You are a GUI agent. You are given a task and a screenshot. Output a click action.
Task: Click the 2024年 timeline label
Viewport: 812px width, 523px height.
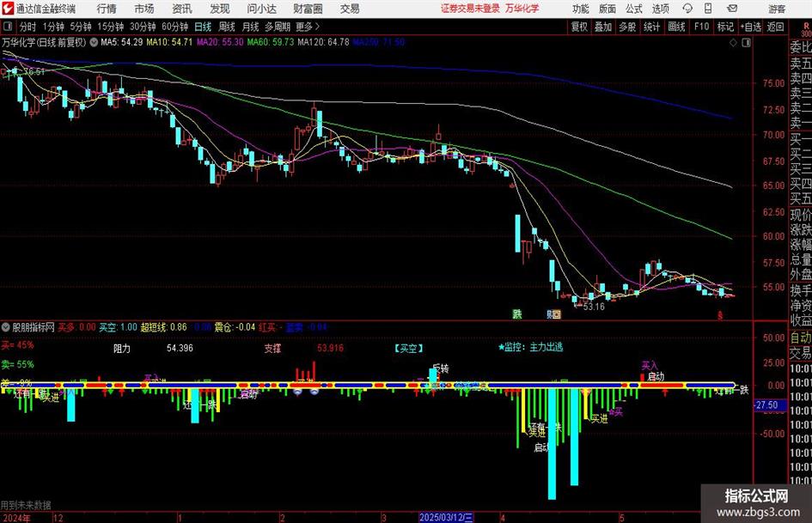16,517
